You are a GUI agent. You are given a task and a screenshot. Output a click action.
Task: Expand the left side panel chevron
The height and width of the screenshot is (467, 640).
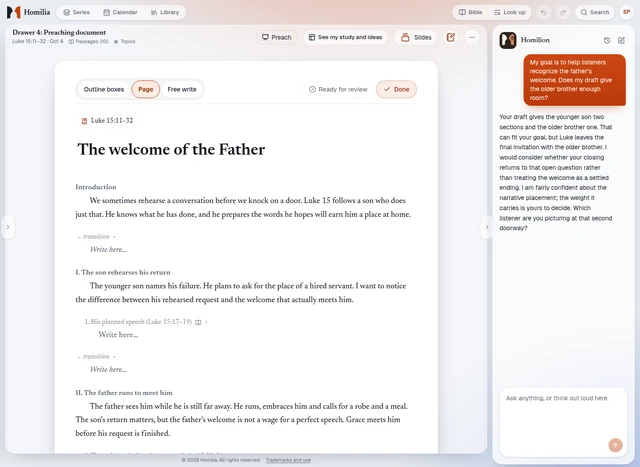coord(8,227)
